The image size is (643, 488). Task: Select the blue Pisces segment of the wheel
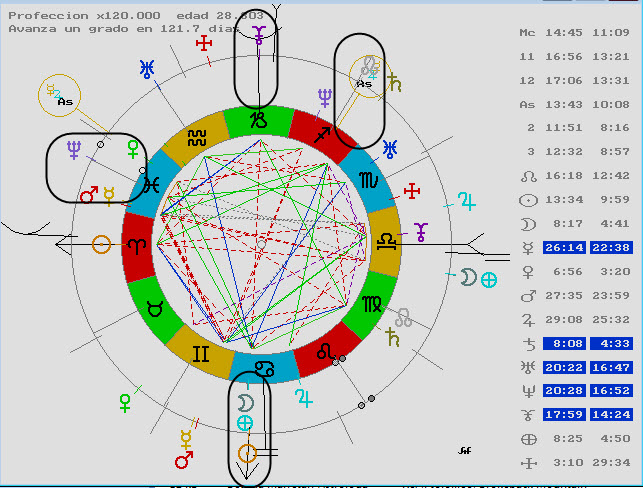click(151, 183)
